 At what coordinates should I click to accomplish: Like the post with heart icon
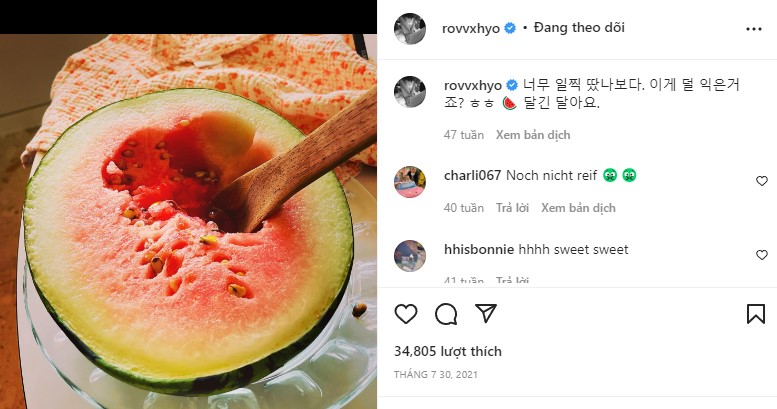pyautogui.click(x=406, y=314)
